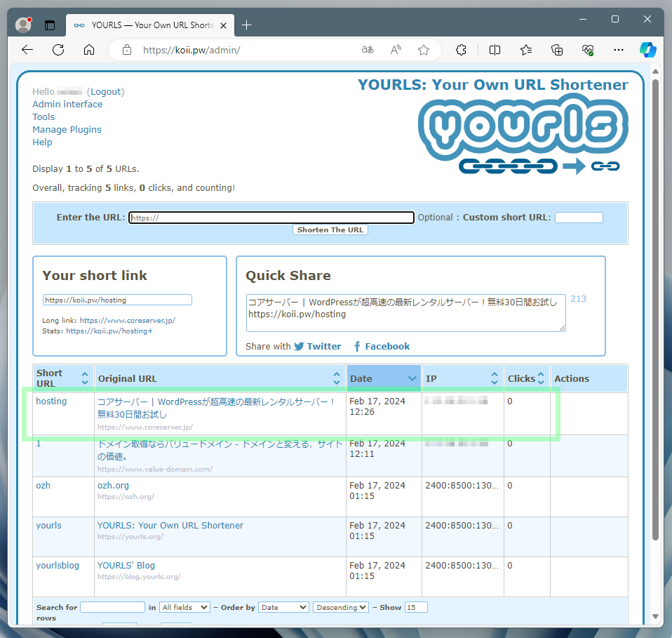Sort table by IP column
This screenshot has height=638, width=672.
click(463, 378)
